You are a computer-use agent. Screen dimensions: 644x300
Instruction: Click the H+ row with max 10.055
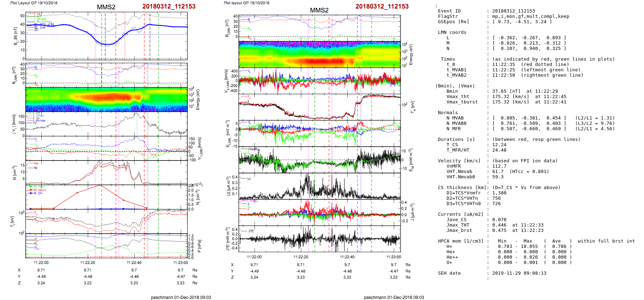tap(509, 246)
